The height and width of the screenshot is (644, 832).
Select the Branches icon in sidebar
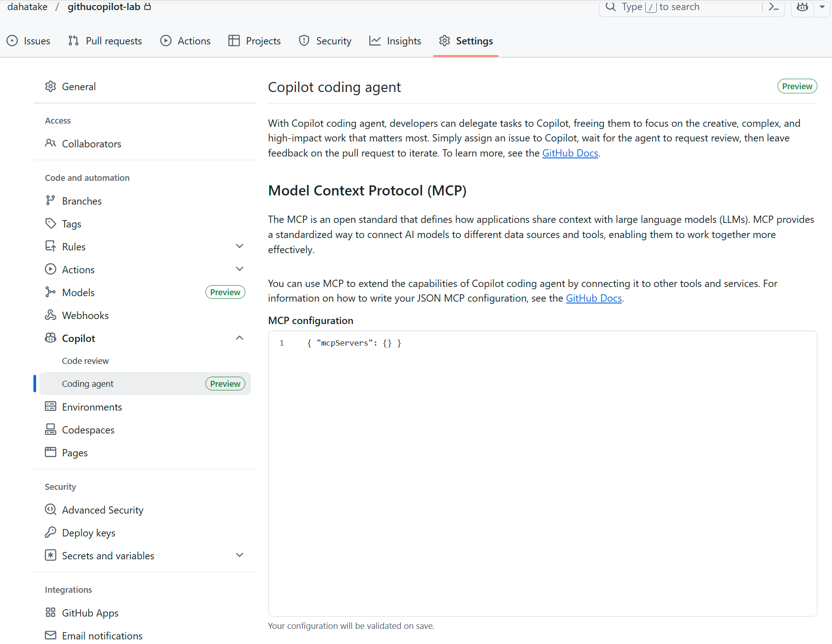pyautogui.click(x=51, y=200)
